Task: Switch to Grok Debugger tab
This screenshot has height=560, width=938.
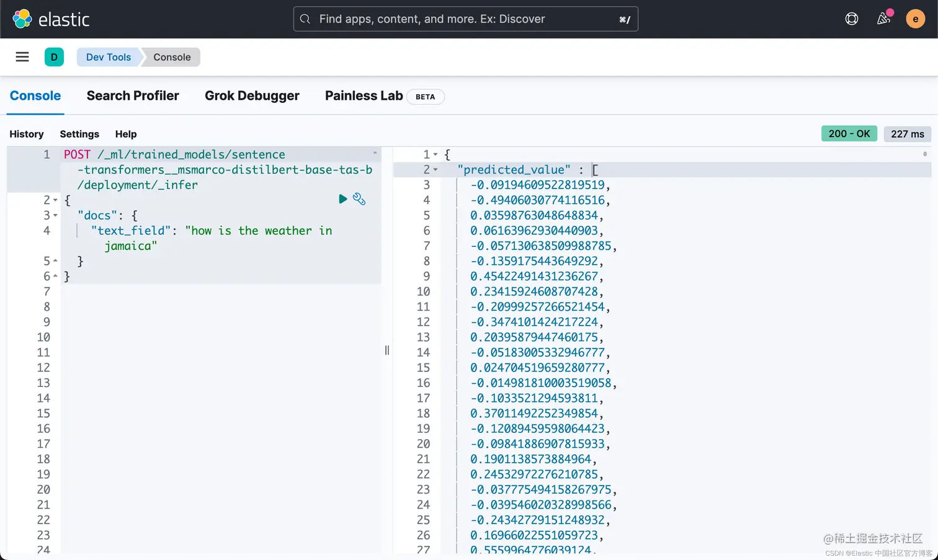Action: click(252, 96)
